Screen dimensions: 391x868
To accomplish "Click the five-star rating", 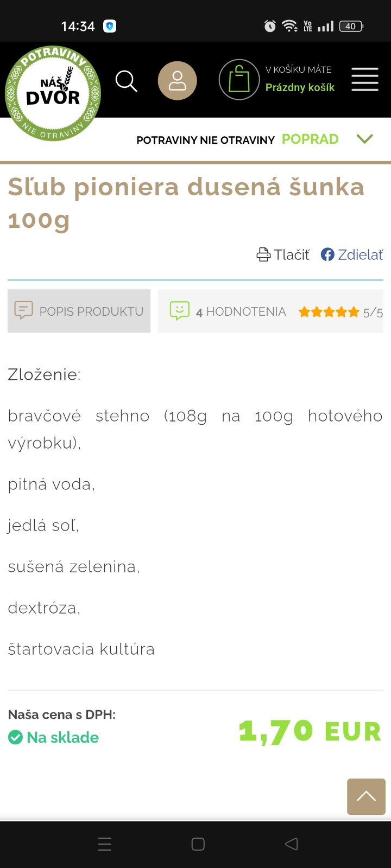I will click(x=329, y=312).
